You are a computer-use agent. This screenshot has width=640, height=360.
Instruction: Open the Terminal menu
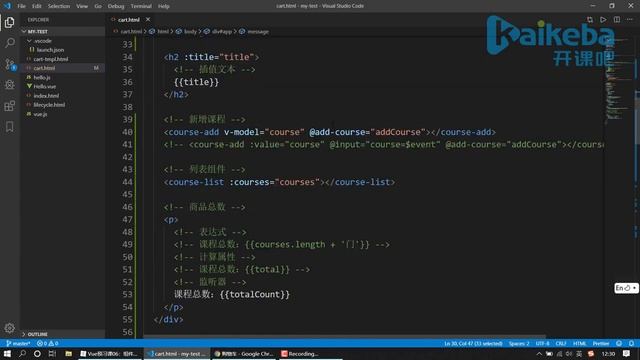point(141,6)
